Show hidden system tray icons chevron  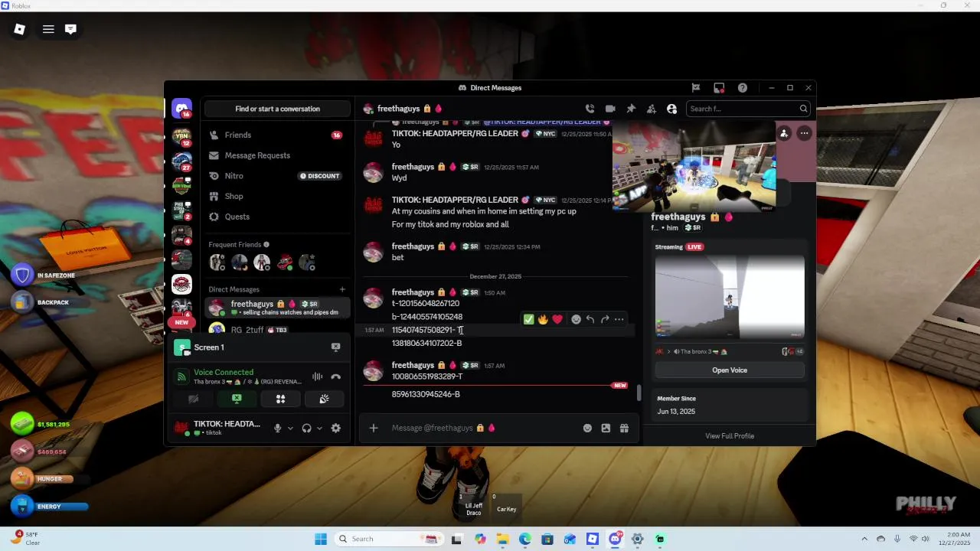864,539
